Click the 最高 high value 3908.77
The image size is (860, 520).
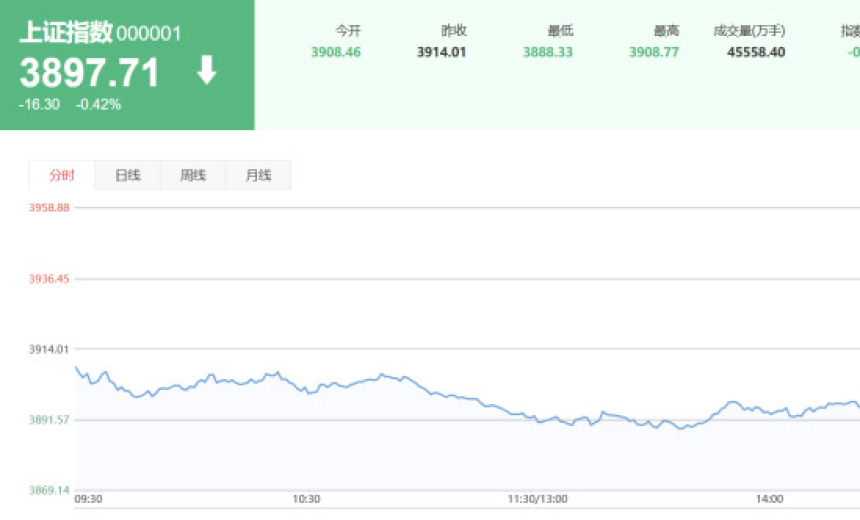click(x=654, y=52)
